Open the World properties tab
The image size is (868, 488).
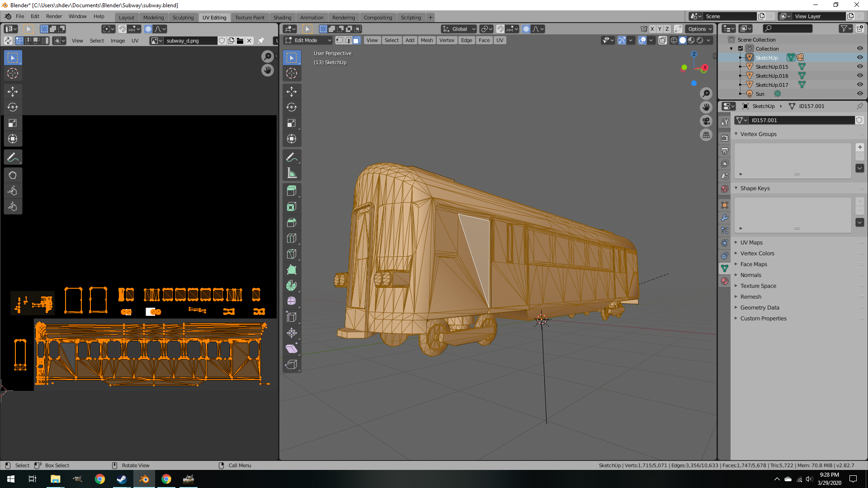(725, 189)
